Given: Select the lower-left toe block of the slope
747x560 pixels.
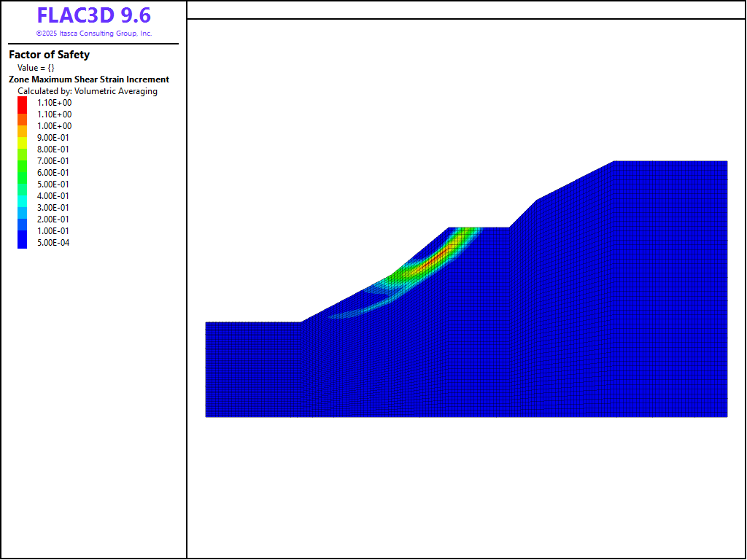Looking at the screenshot, I should [252, 369].
